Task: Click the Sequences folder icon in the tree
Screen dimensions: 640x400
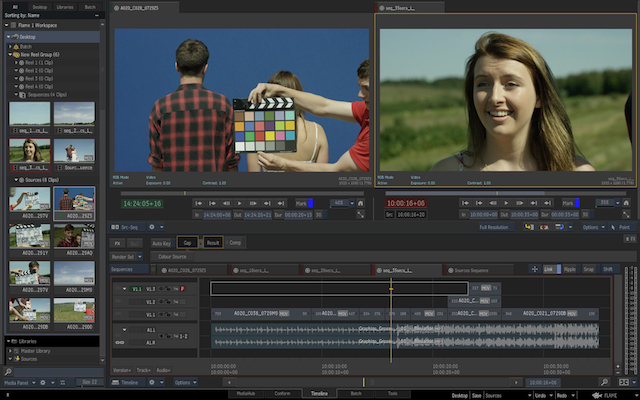Action: pos(20,95)
